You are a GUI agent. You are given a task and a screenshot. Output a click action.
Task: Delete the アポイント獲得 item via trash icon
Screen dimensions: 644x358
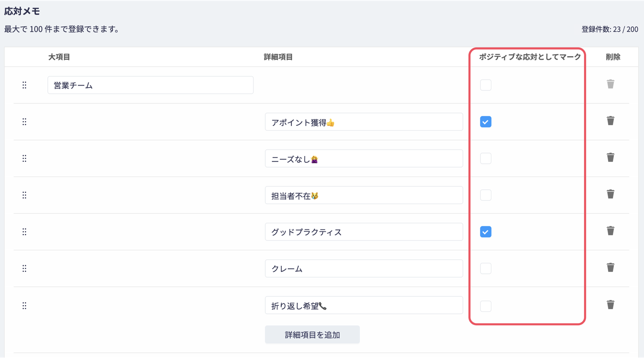(x=610, y=121)
